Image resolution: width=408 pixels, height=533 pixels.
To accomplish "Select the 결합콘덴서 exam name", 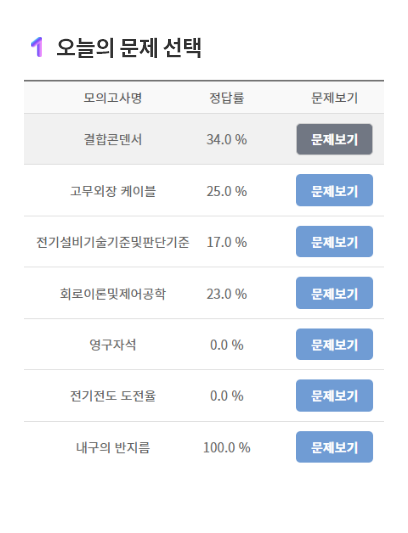I will (x=113, y=139).
